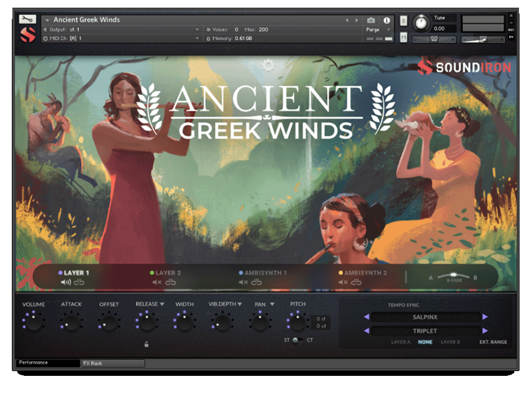Select LAYER A tempo sync option

(401, 342)
